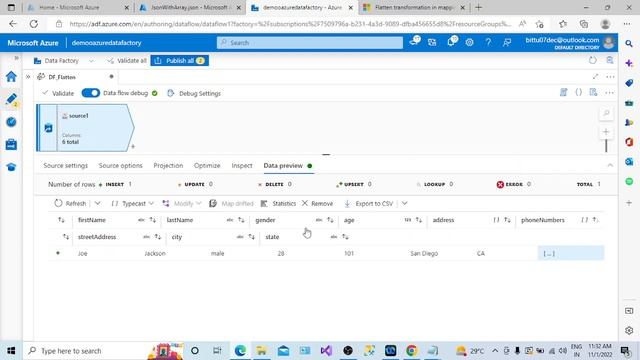Sort by the city sub-column

click(x=251, y=237)
